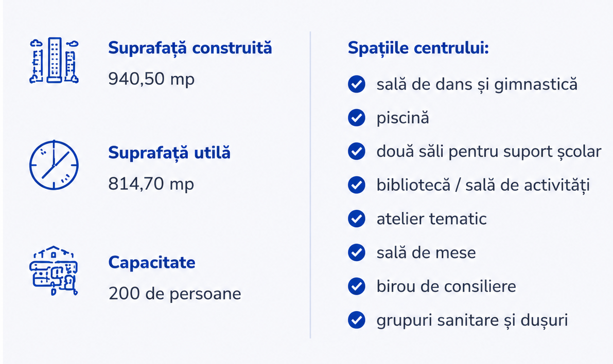The width and height of the screenshot is (613, 364).
Task: Select the Capacitate heading
Action: click(152, 262)
